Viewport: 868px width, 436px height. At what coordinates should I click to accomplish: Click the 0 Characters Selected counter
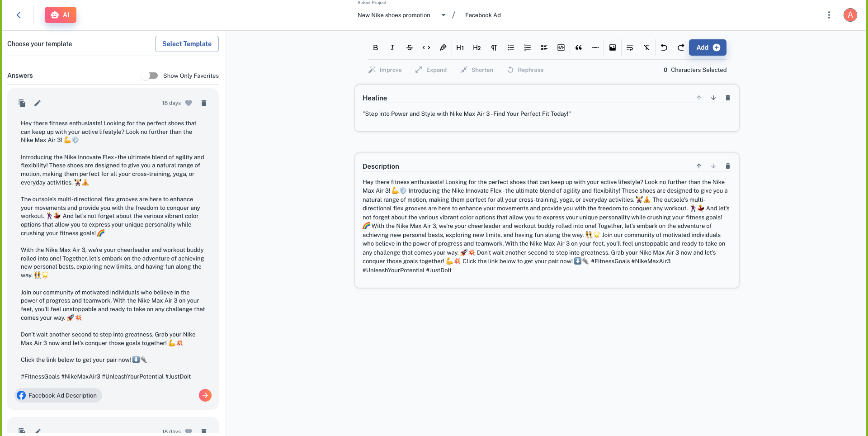[695, 70]
